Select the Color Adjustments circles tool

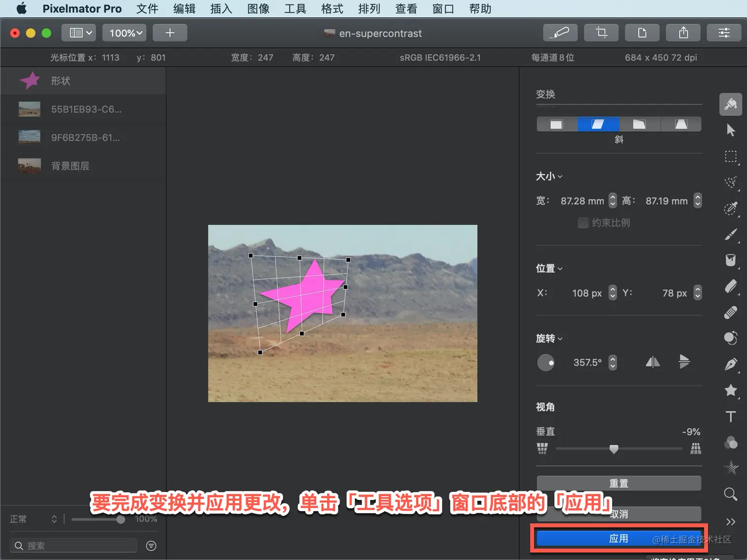pos(731,442)
